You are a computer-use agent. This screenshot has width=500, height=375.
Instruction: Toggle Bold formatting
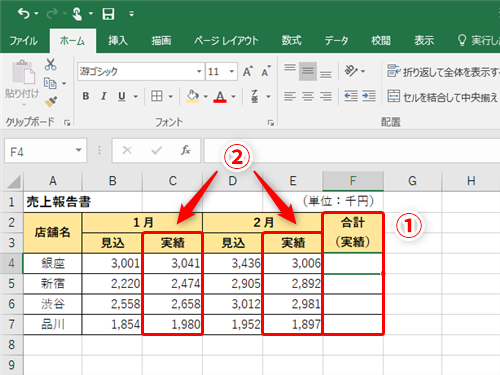click(x=86, y=96)
